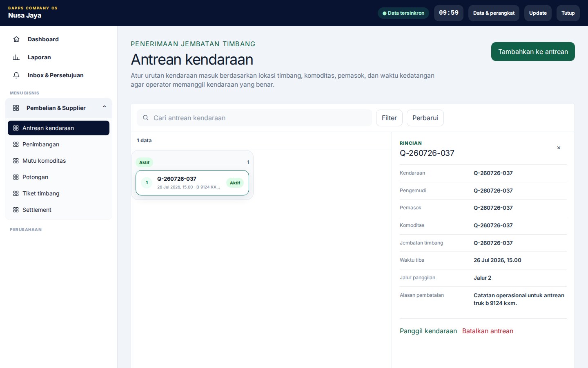
Task: Click the Jembatan timbang row value
Action: coord(493,243)
